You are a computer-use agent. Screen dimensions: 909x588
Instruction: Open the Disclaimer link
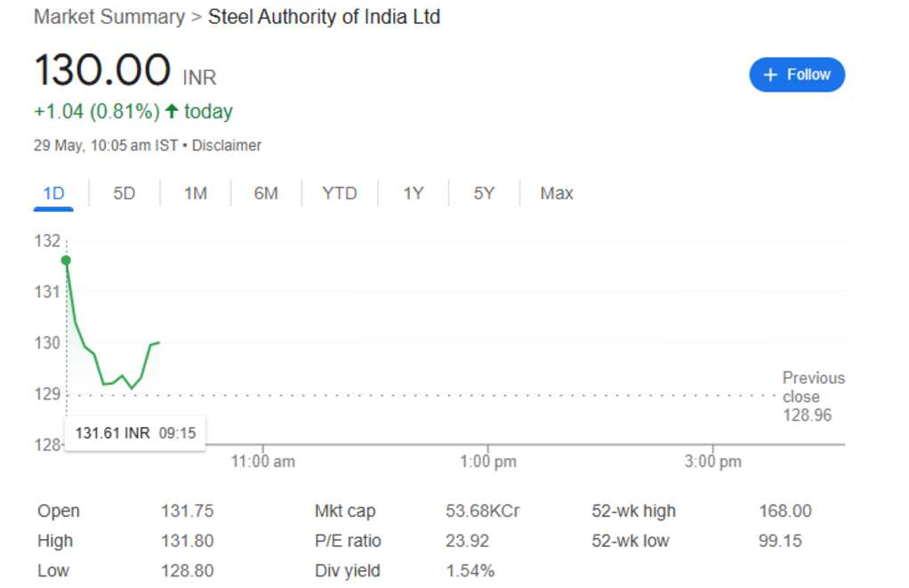tap(227, 145)
